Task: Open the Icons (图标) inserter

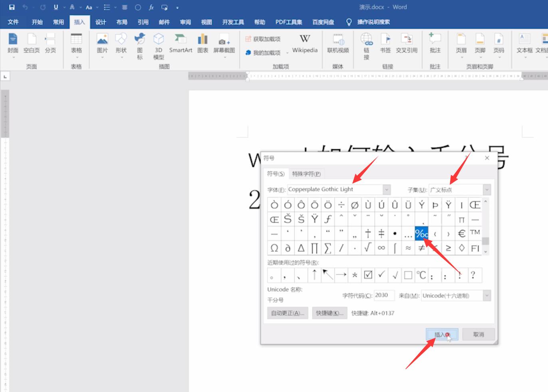Action: coord(140,46)
